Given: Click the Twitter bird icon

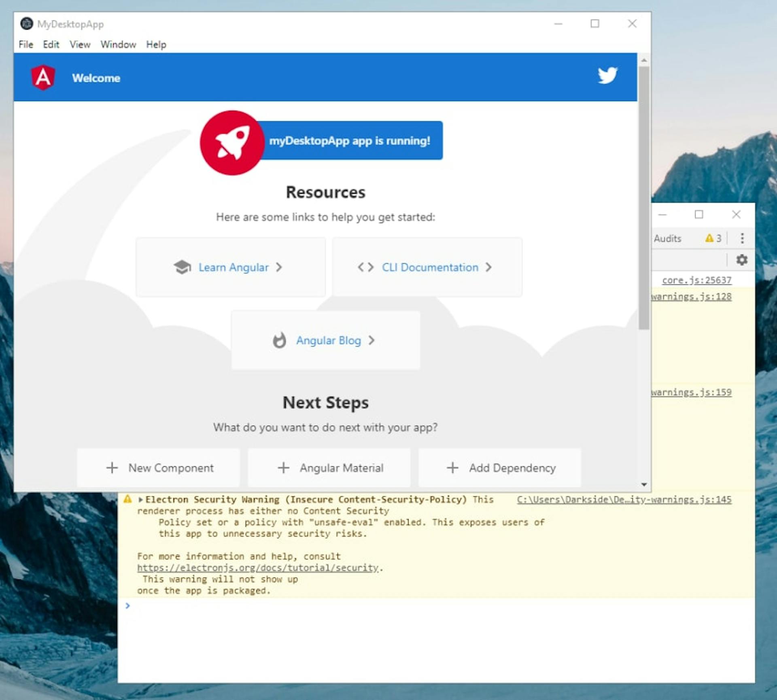Looking at the screenshot, I should [x=607, y=76].
